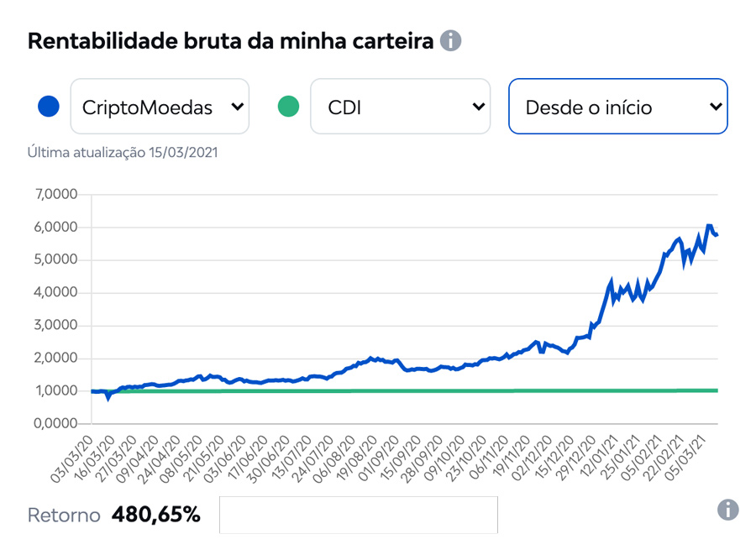This screenshot has width=756, height=555.
Task: Click the info icon beside the chart title
Action: [x=451, y=40]
